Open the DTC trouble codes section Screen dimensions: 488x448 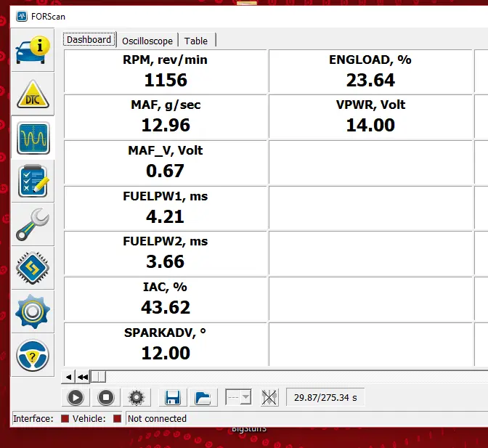(33, 94)
